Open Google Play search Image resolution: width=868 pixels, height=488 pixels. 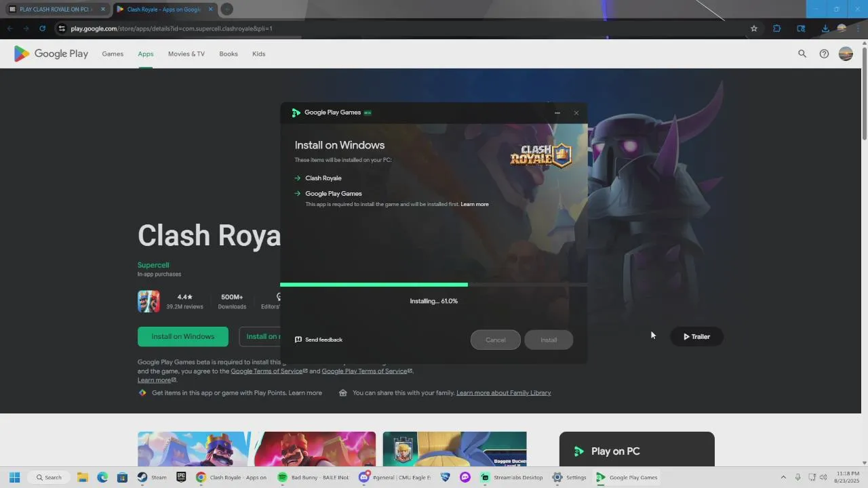(x=802, y=54)
